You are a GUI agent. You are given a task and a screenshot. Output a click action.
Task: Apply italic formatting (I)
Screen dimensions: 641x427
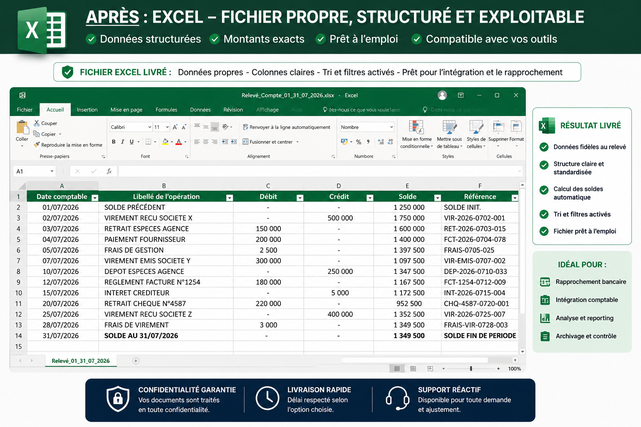(x=123, y=142)
